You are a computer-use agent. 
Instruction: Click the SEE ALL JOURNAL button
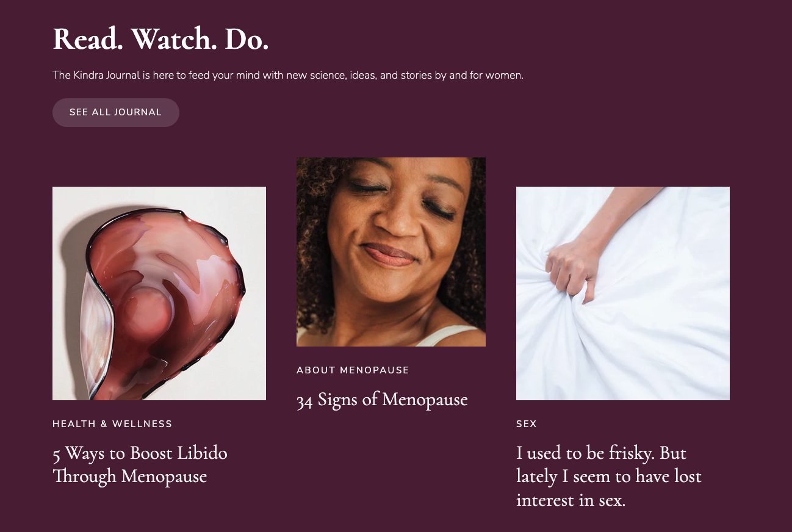[116, 112]
